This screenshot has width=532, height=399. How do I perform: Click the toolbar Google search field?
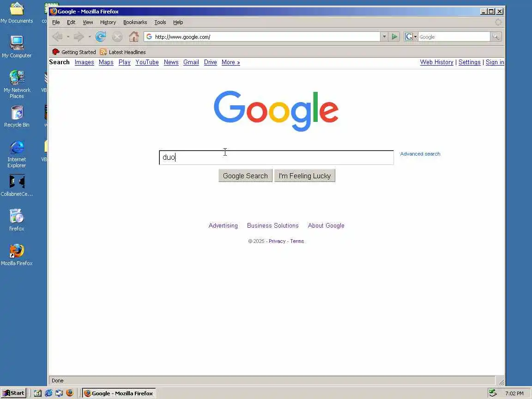click(454, 36)
